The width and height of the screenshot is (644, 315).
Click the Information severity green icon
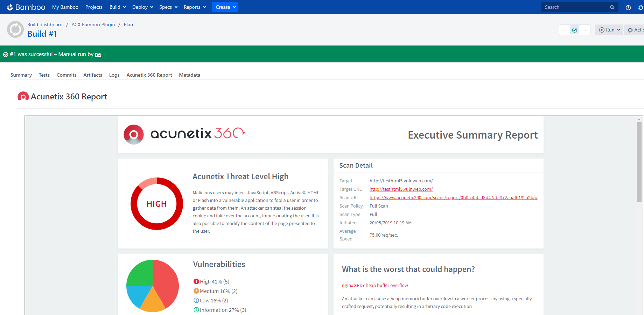point(196,310)
